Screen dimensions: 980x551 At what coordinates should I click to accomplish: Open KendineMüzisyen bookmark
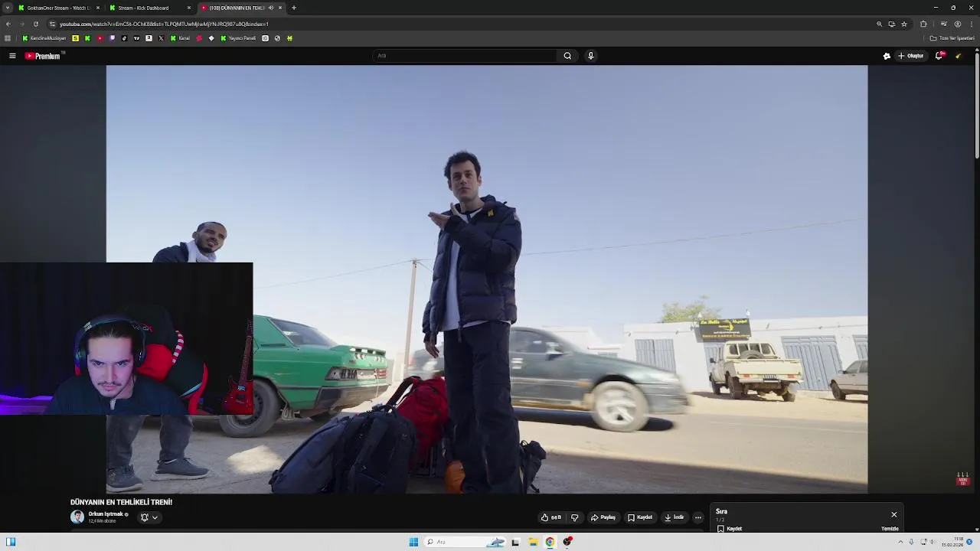tap(44, 38)
